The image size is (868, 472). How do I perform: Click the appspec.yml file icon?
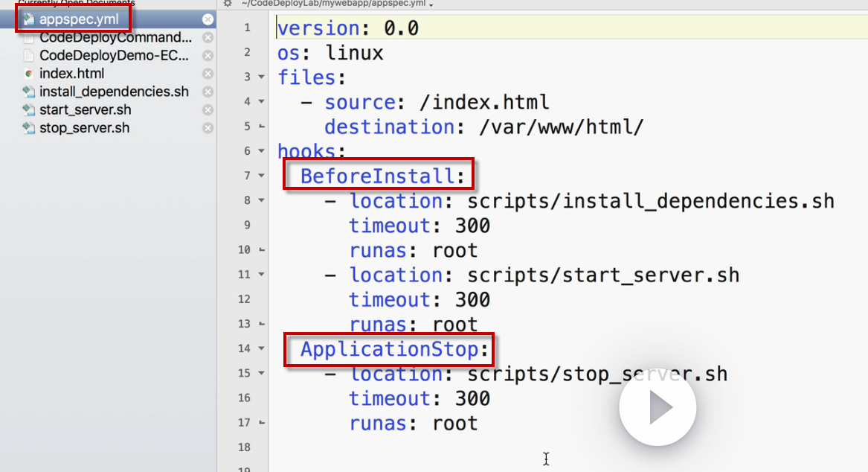pyautogui.click(x=28, y=19)
